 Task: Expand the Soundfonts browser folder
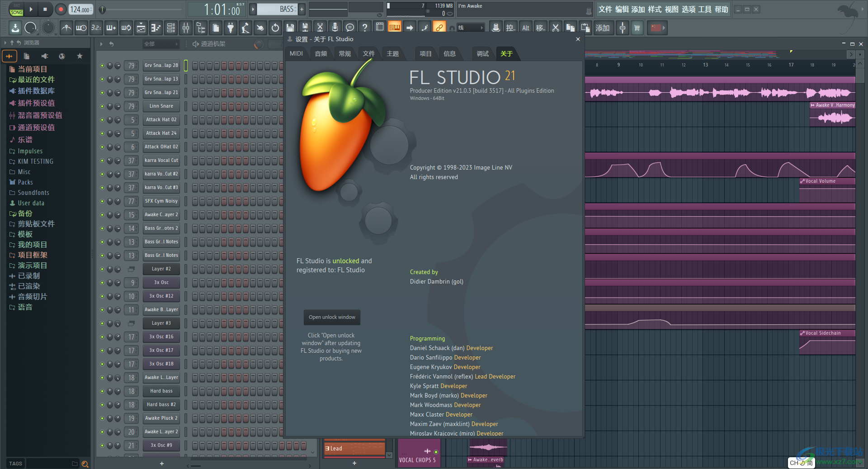point(33,193)
